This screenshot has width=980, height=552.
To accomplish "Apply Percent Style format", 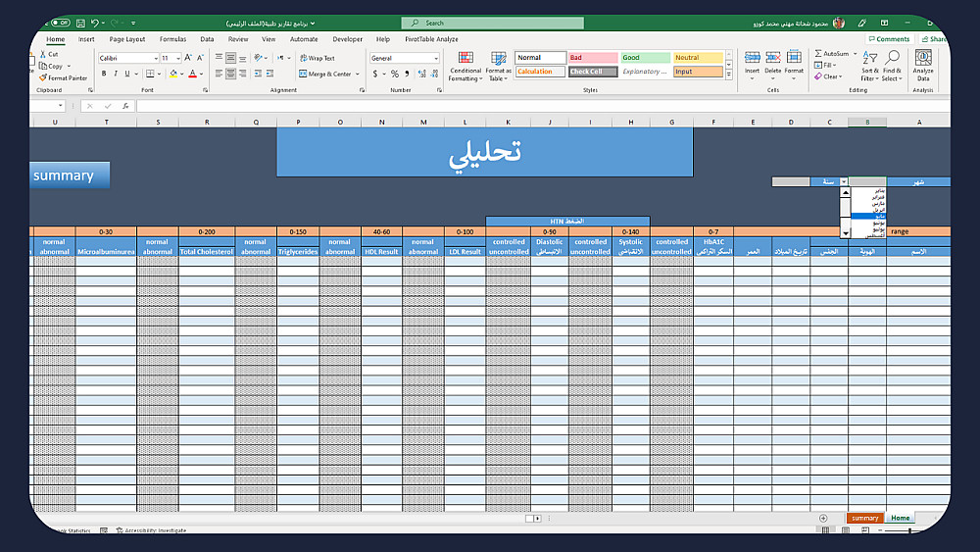I will 394,74.
